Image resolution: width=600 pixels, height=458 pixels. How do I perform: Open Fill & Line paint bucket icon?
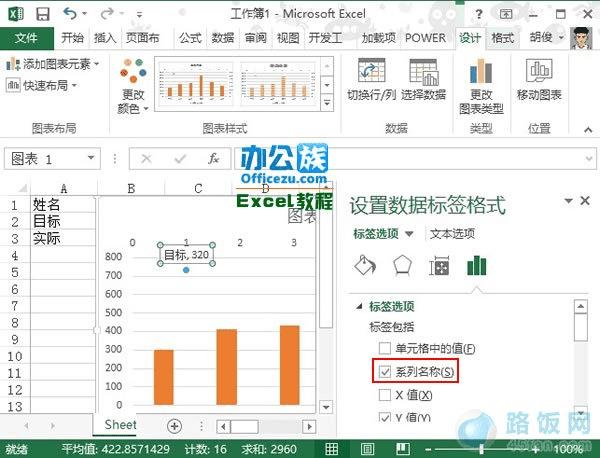tap(365, 265)
